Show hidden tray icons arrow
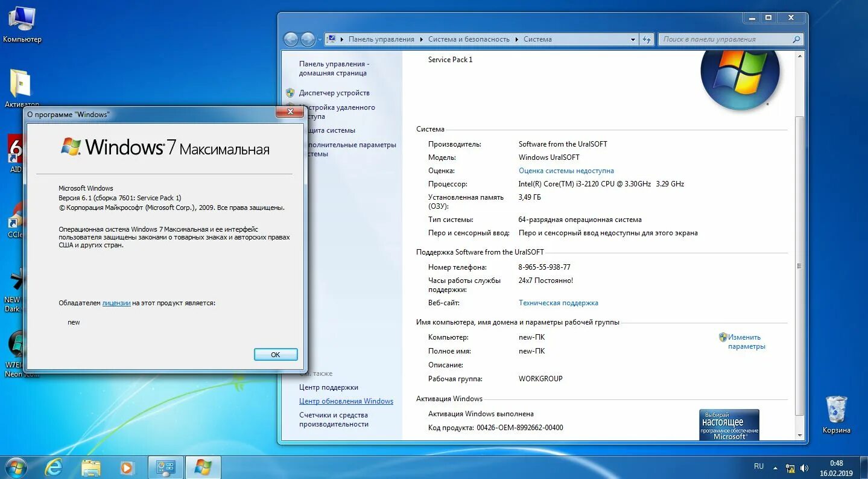This screenshot has height=479, width=868. point(775,468)
